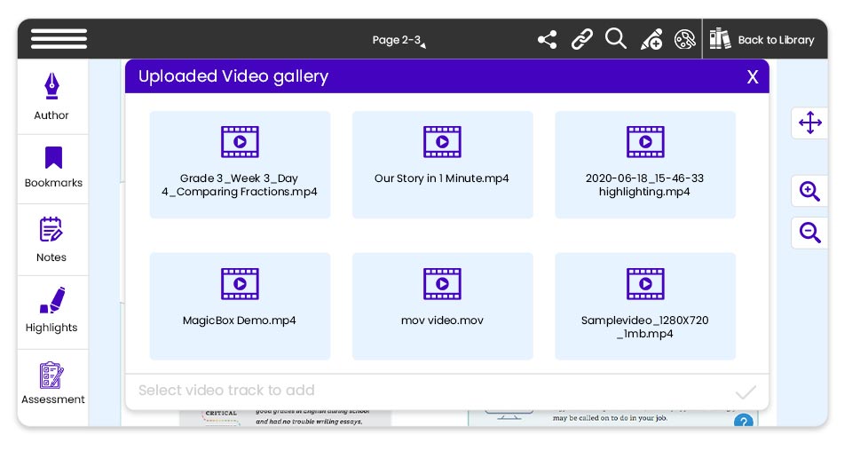Click the link chain icon
Viewport: 868px width, 451px height.
[582, 39]
